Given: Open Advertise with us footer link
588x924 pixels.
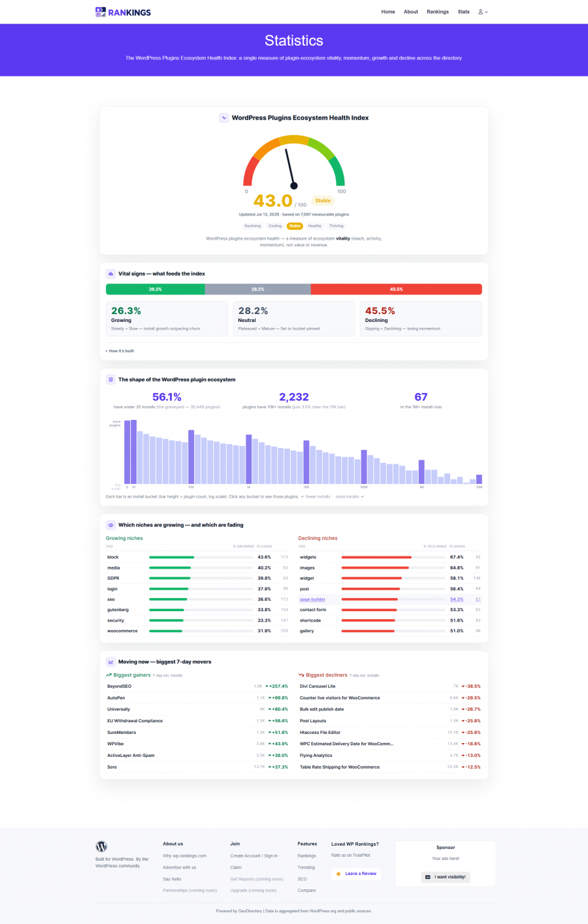Looking at the screenshot, I should click(x=180, y=867).
